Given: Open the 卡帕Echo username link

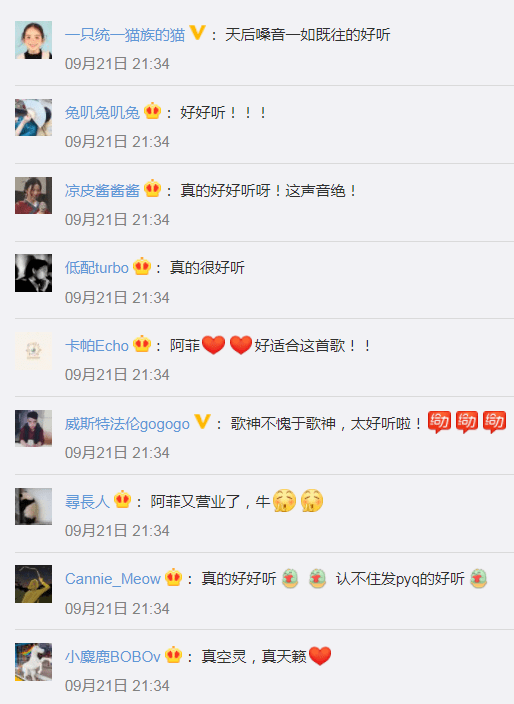Looking at the screenshot, I should point(97,346).
